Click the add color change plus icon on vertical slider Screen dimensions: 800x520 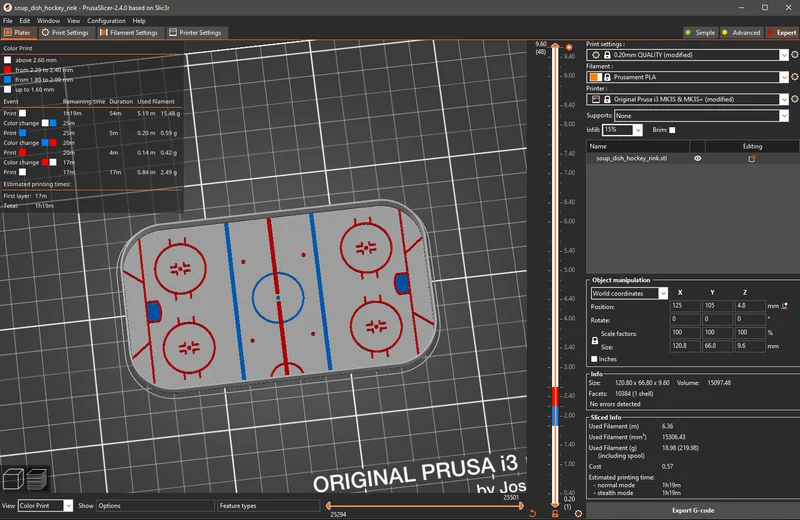(569, 47)
